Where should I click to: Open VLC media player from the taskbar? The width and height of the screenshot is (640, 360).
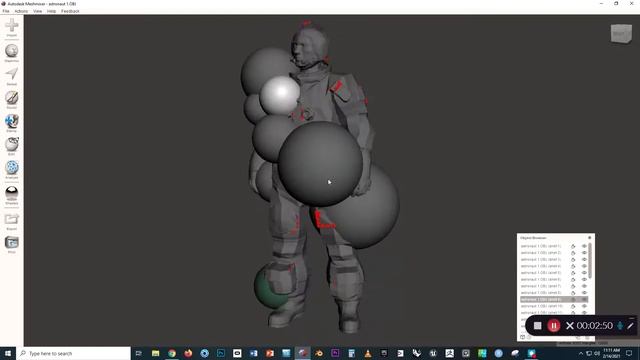point(368,353)
